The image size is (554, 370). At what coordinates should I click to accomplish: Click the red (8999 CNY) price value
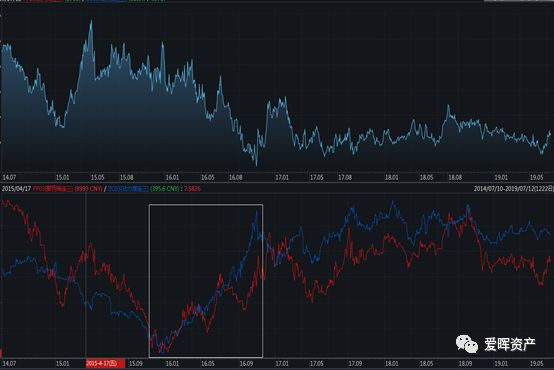click(x=88, y=189)
